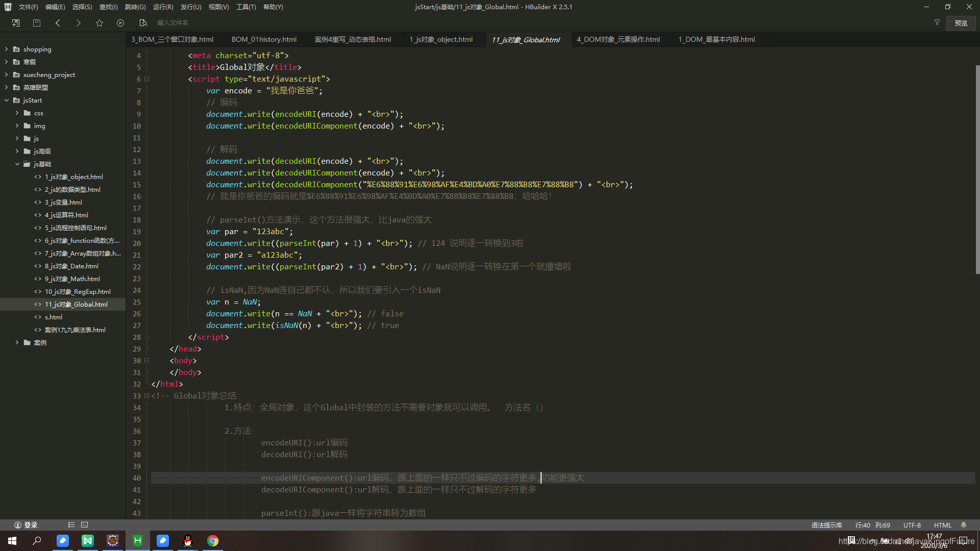Viewport: 980px width, 551px height.
Task: Expand the js高级 folder
Action: pyautogui.click(x=17, y=151)
